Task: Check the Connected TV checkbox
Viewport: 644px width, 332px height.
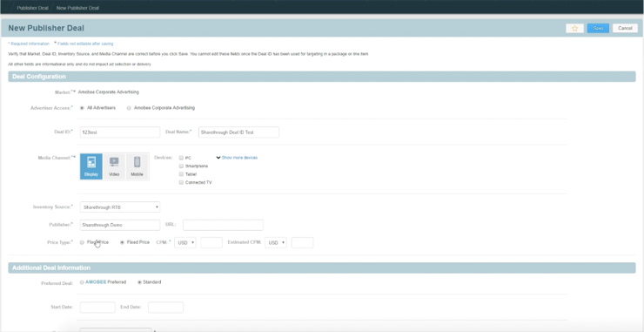Action: (181, 182)
